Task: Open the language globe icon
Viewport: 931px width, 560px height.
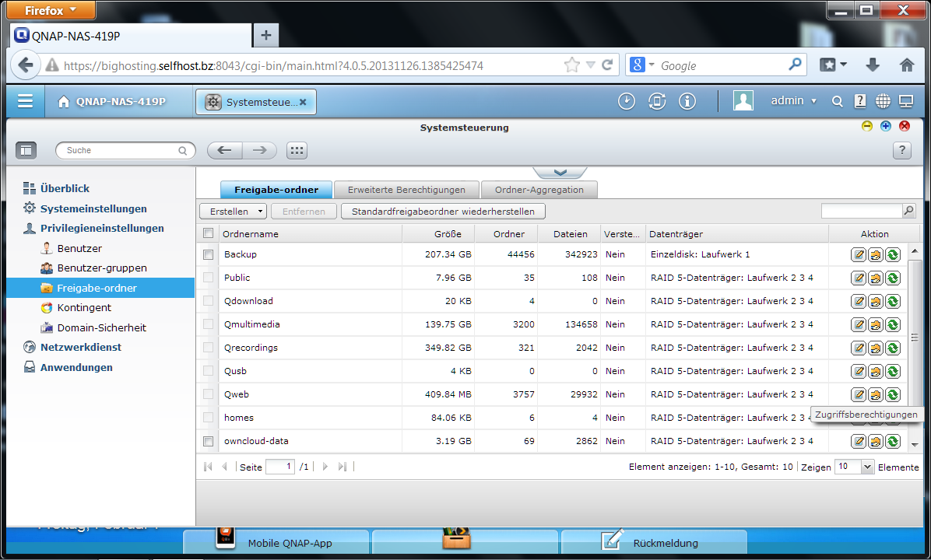Action: point(883,101)
